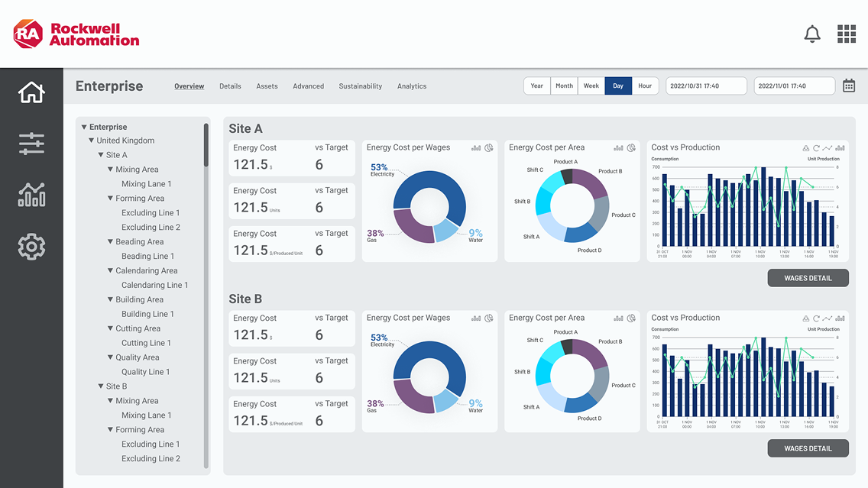The image size is (868, 488).
Task: Open the Advanced tab
Action: click(x=309, y=86)
